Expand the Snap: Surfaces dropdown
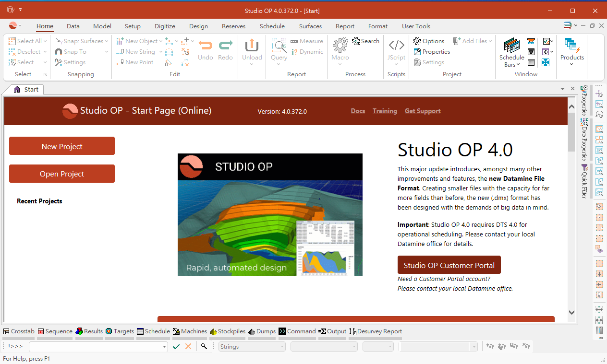The height and width of the screenshot is (364, 607). point(107,41)
